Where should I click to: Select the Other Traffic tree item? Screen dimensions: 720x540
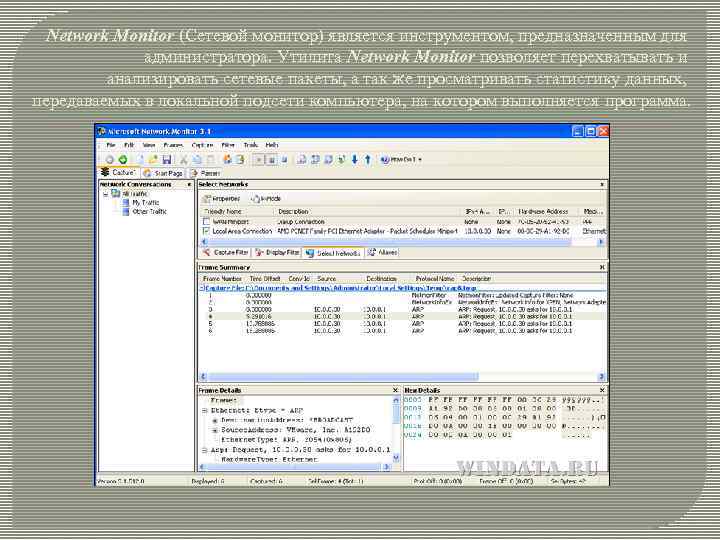pos(149,212)
